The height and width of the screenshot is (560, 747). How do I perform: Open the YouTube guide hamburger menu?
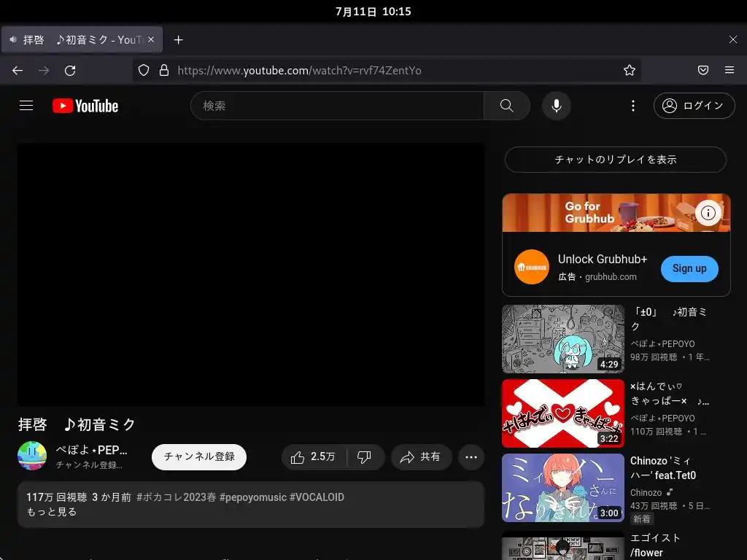26,106
